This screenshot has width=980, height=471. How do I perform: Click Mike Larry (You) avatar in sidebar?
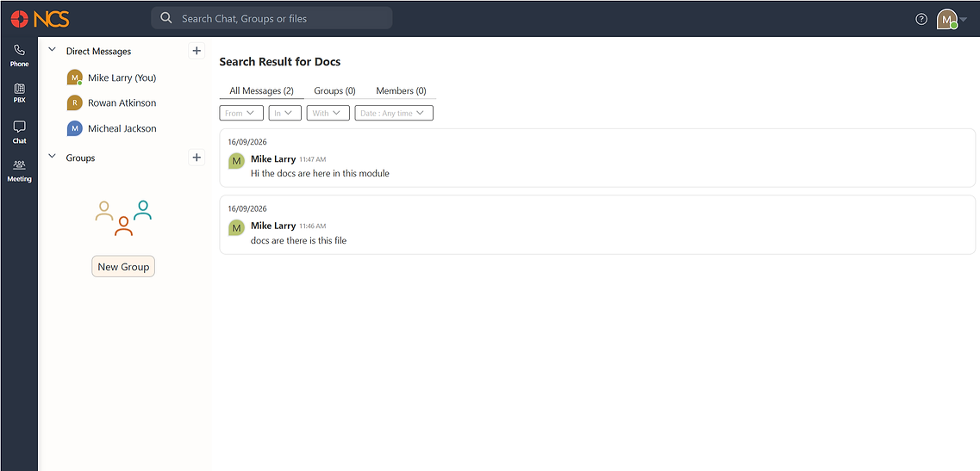tap(75, 77)
